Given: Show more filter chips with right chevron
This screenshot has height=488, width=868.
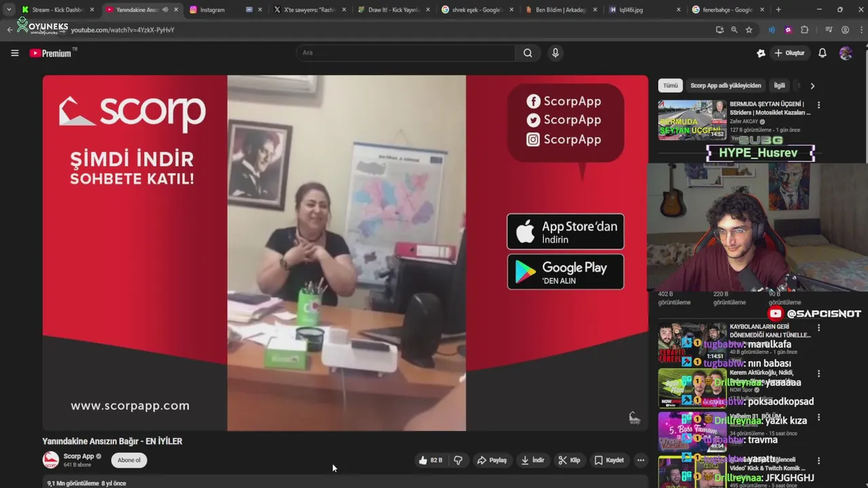Looking at the screenshot, I should click(812, 86).
